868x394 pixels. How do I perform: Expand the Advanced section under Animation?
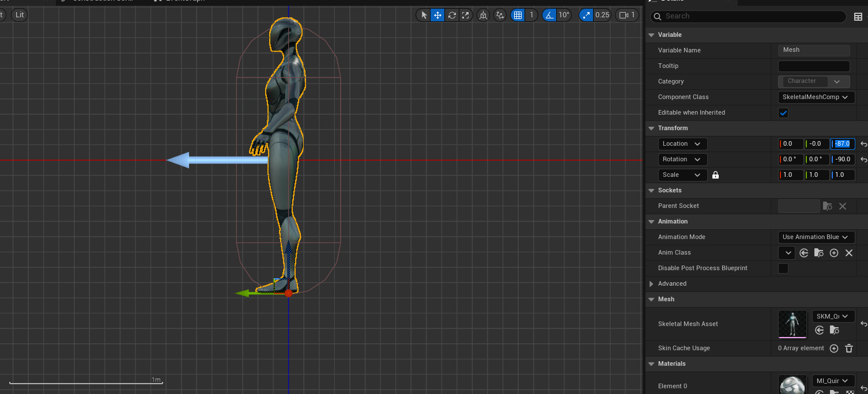[x=651, y=284]
